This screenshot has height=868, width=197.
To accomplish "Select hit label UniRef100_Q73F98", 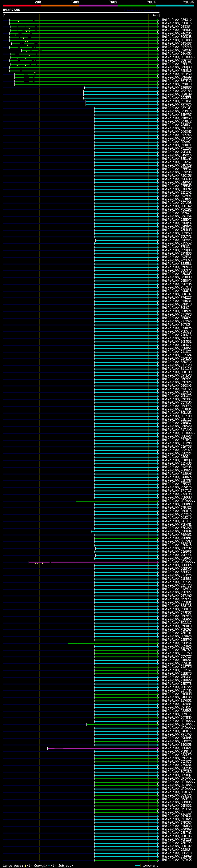I will (177, 494).
